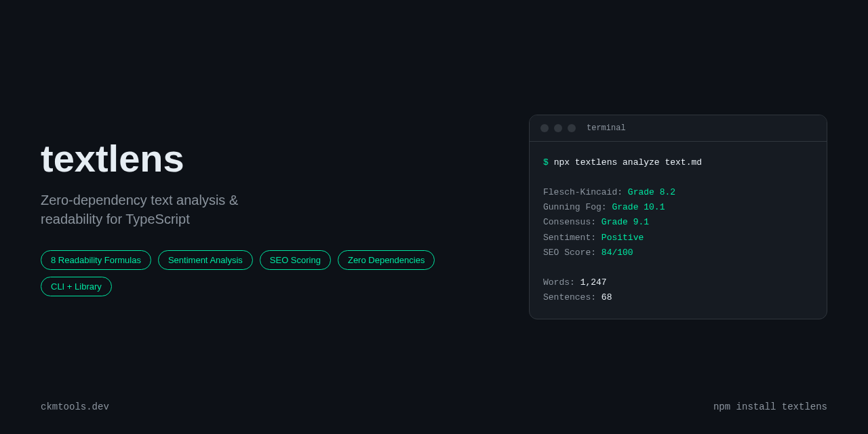Click the green $ prompt symbol
Screen dimensions: 868x434
[x=546, y=162]
